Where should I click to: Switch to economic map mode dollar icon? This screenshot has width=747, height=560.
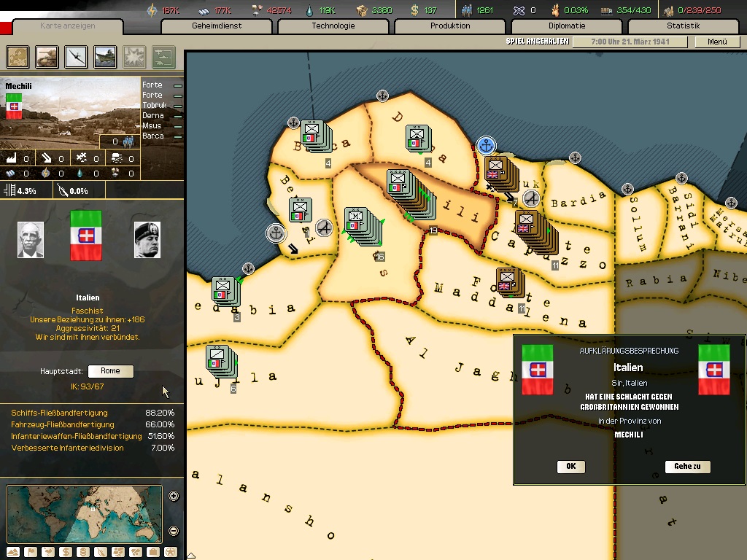pos(66,552)
